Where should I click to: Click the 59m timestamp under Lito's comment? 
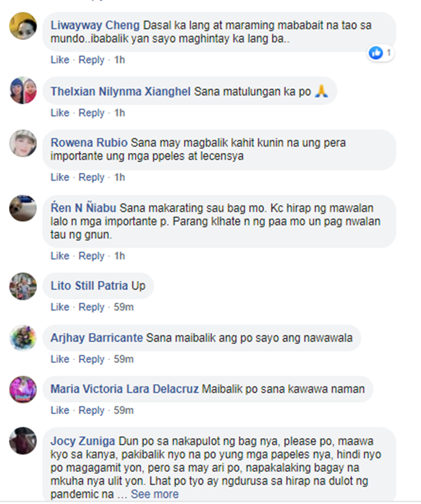[x=123, y=307]
